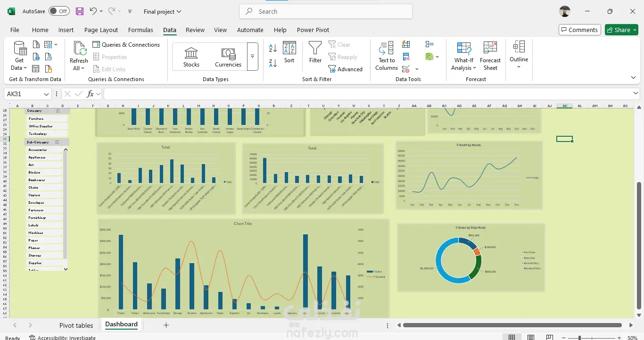Select Binders in Sub-Category slicer
Viewport: 644px width, 340px height.
coord(44,173)
